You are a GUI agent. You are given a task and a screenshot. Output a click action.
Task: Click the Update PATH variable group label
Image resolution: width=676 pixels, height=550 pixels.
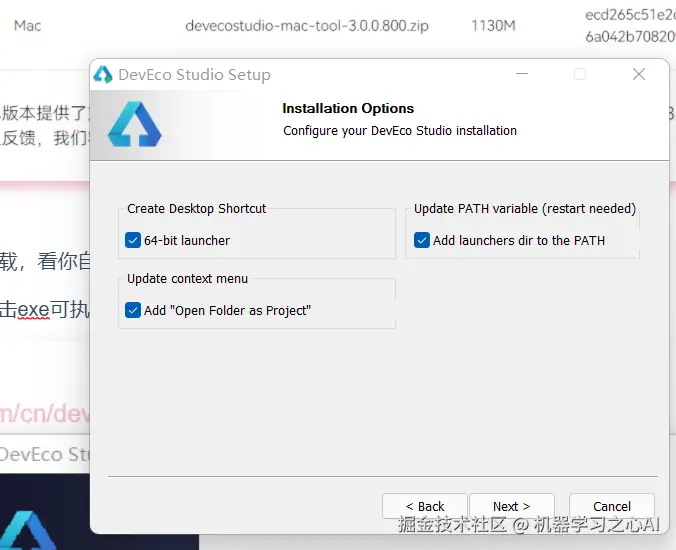(525, 209)
